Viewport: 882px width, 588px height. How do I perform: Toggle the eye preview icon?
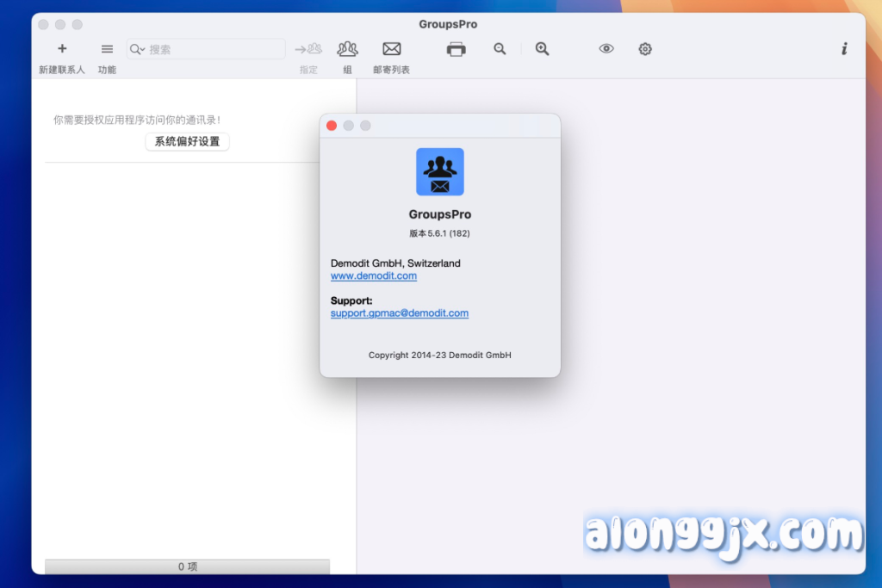(606, 49)
